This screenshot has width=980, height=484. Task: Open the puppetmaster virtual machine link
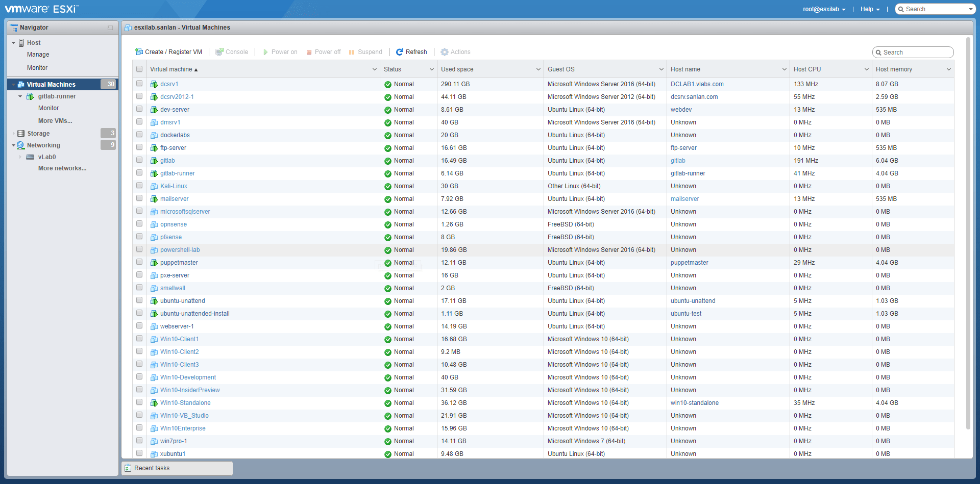tap(179, 263)
